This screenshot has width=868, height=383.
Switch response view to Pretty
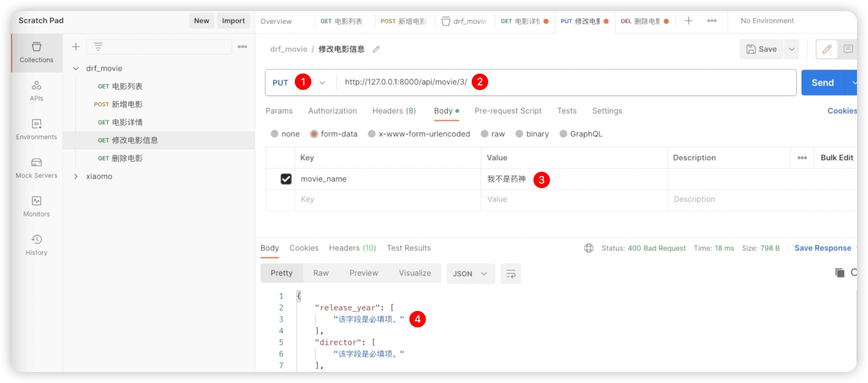(x=281, y=273)
